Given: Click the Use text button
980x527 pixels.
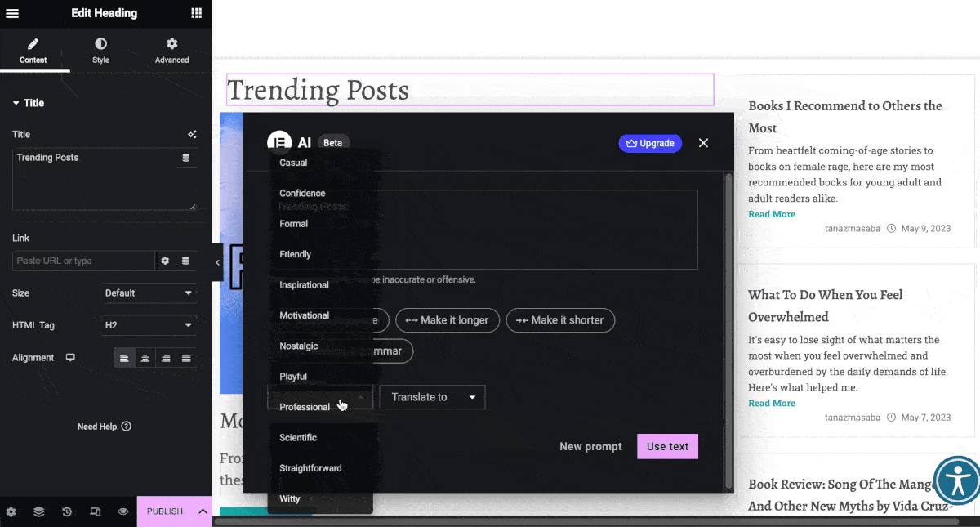Looking at the screenshot, I should pos(667,447).
